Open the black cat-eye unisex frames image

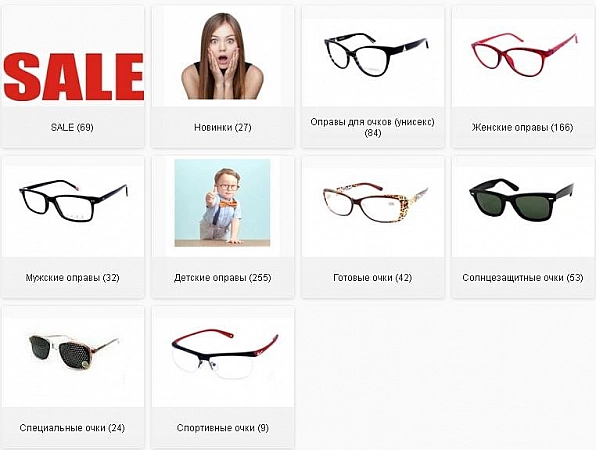(x=376, y=54)
